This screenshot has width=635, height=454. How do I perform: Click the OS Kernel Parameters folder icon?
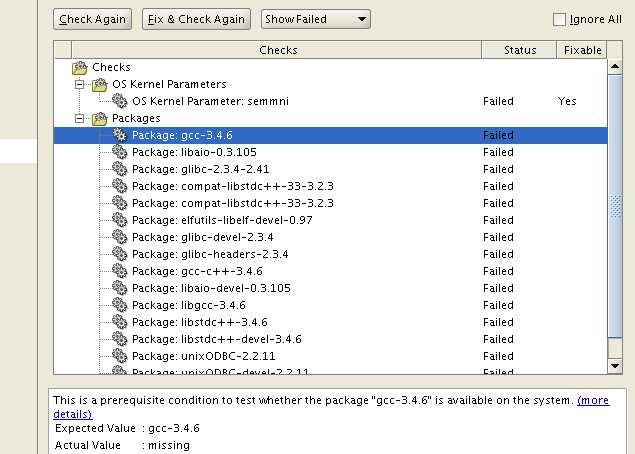pyautogui.click(x=100, y=85)
